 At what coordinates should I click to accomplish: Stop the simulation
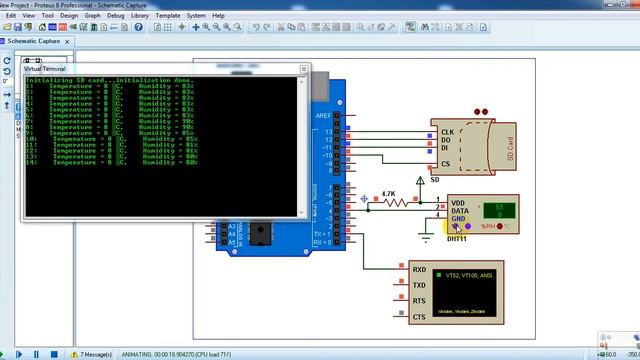(x=54, y=354)
